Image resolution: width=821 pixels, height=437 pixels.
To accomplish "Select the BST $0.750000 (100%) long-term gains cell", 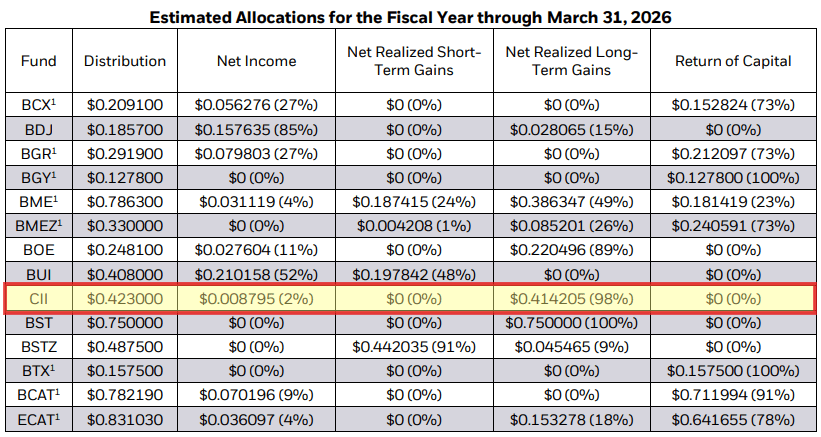I will (572, 323).
